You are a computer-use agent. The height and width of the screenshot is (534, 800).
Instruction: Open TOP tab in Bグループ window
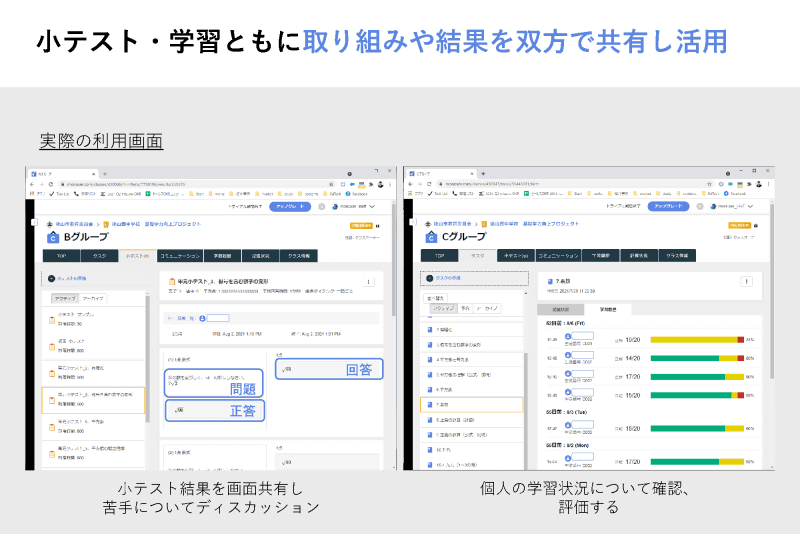pyautogui.click(x=61, y=256)
